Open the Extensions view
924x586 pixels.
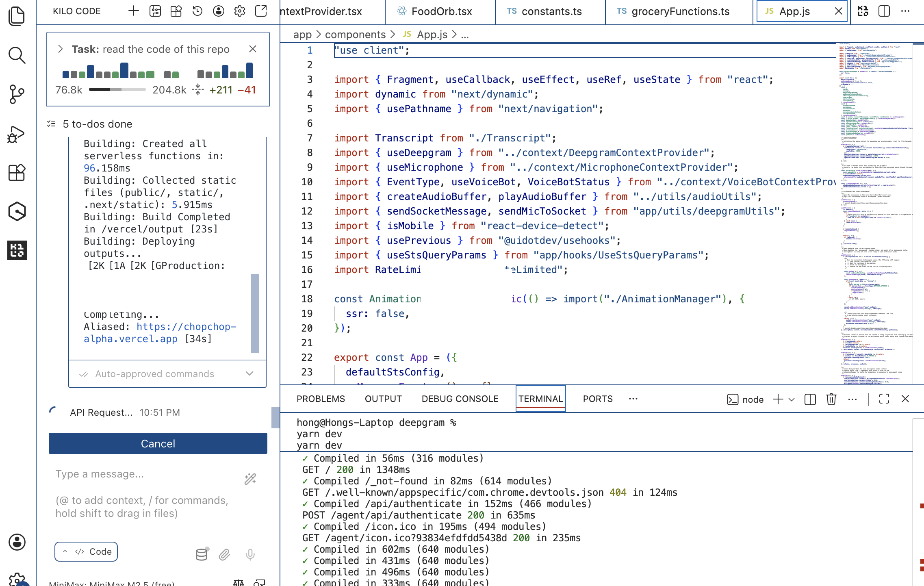tap(17, 173)
